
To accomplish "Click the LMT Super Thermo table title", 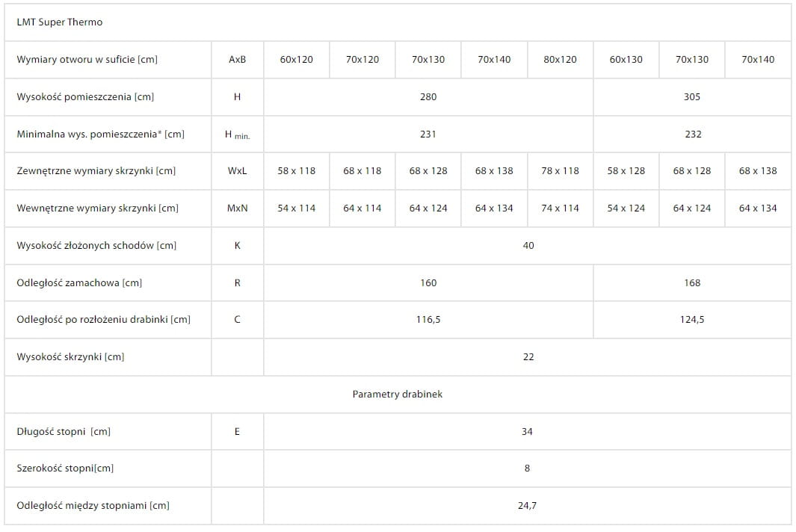I will [60, 22].
